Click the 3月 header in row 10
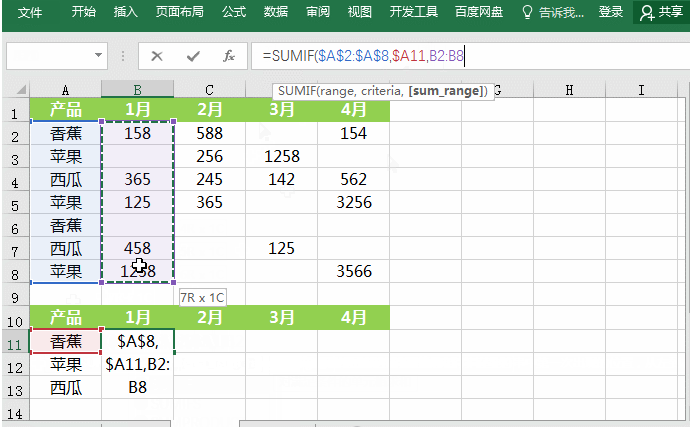 [282, 317]
